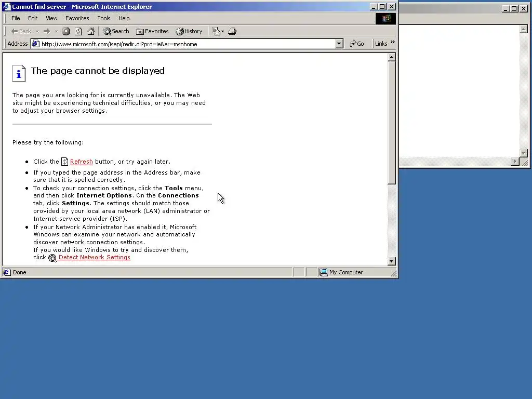Click the Mail toolbar icon
This screenshot has height=399, width=532.
click(218, 31)
